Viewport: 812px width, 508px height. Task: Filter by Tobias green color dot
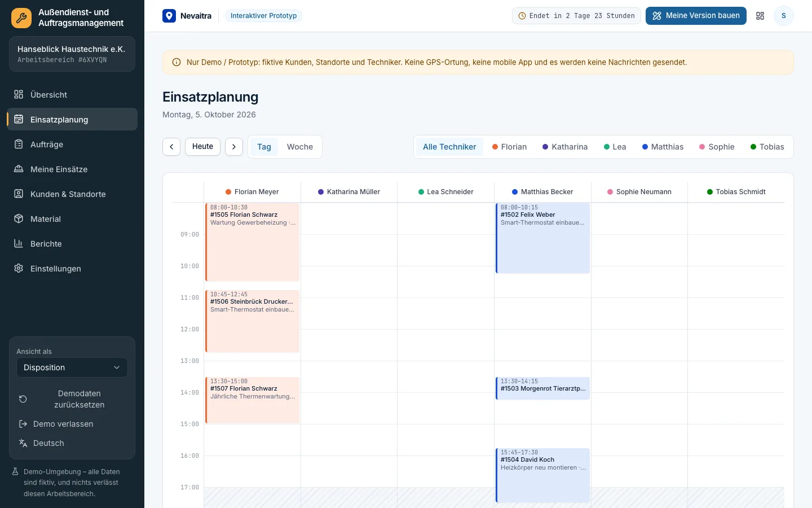click(753, 147)
